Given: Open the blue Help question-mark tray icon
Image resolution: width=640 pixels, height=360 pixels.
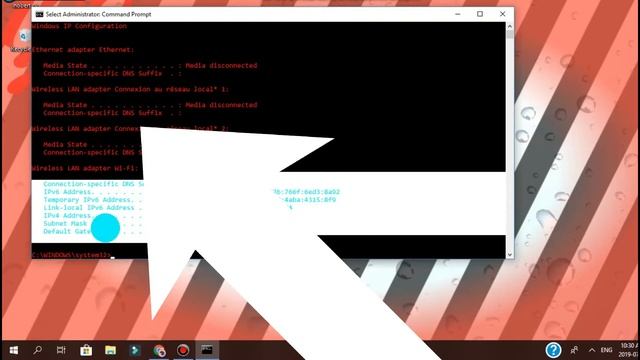Looking at the screenshot, I should (x=553, y=350).
